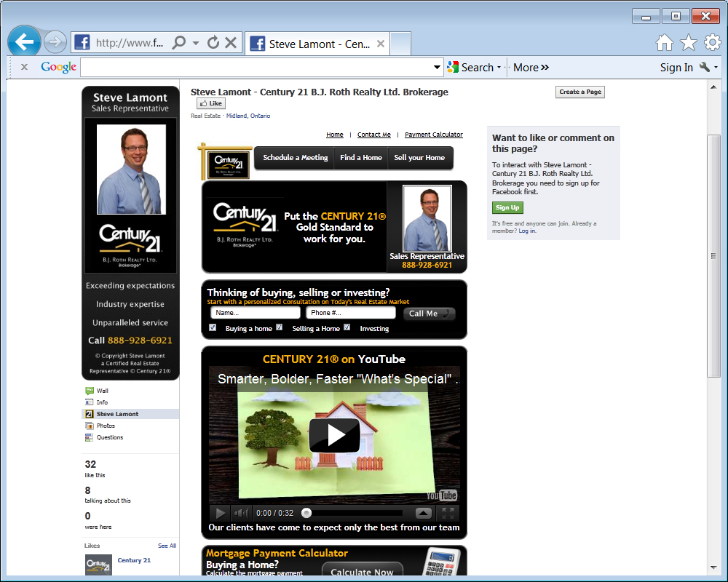Click the video progress slider knob
The width and height of the screenshot is (728, 582).
point(306,513)
